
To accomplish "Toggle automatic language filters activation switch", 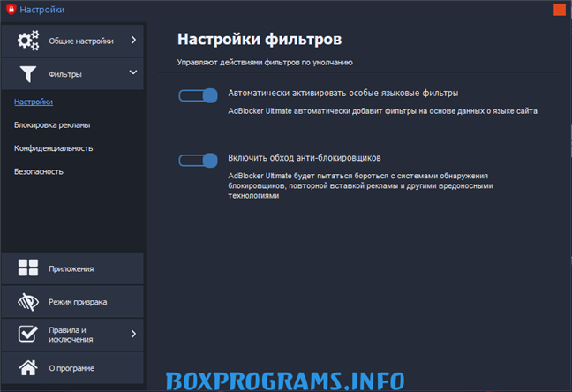I will coord(198,95).
